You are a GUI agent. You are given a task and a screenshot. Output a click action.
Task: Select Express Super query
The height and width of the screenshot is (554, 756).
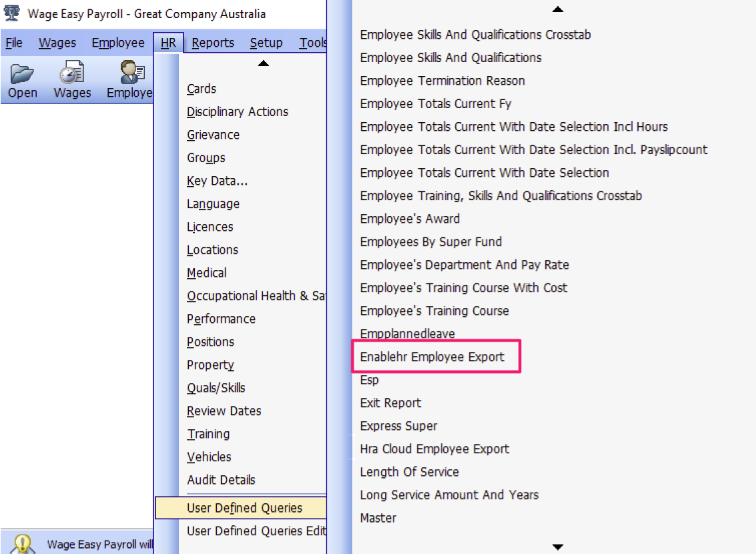(x=399, y=427)
